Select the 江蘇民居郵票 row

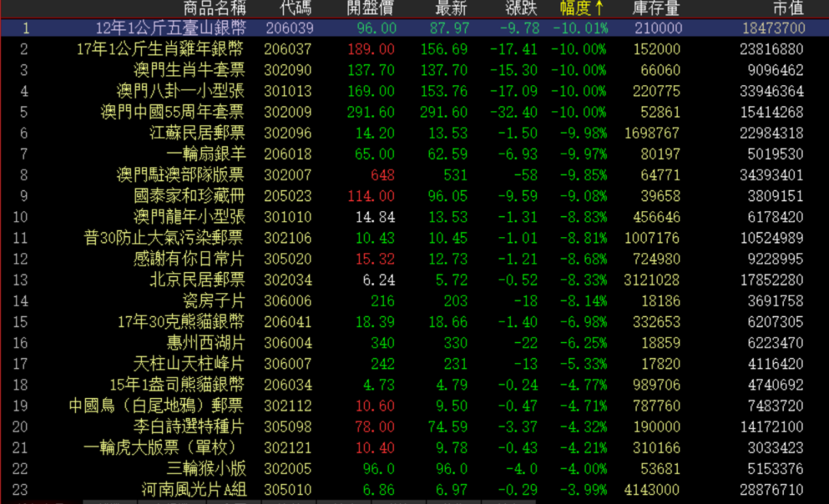coord(197,133)
